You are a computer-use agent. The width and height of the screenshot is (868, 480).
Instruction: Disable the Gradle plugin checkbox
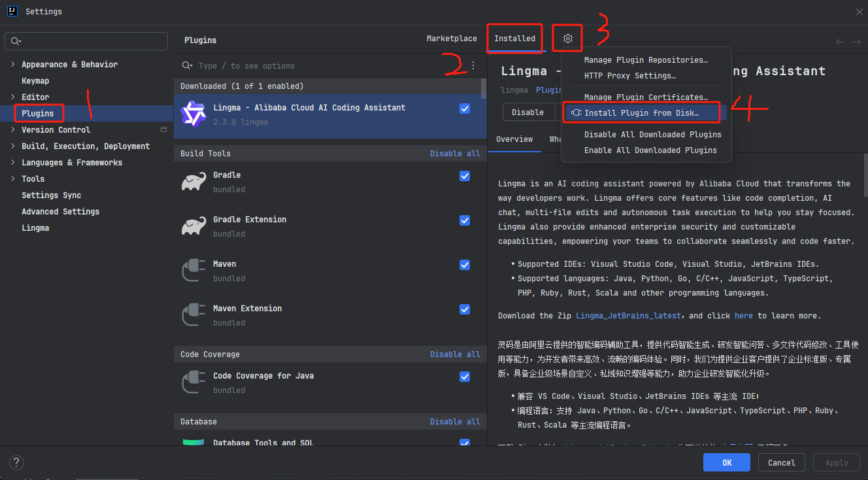pyautogui.click(x=465, y=176)
